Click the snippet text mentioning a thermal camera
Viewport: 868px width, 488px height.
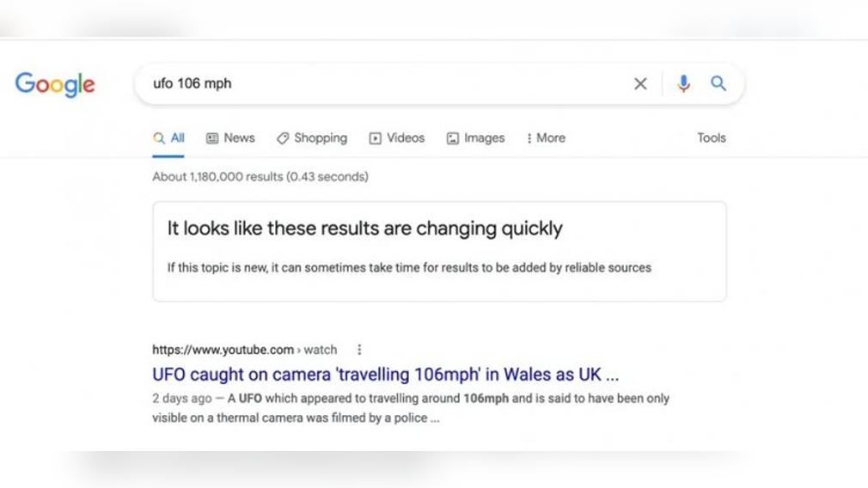(296, 418)
